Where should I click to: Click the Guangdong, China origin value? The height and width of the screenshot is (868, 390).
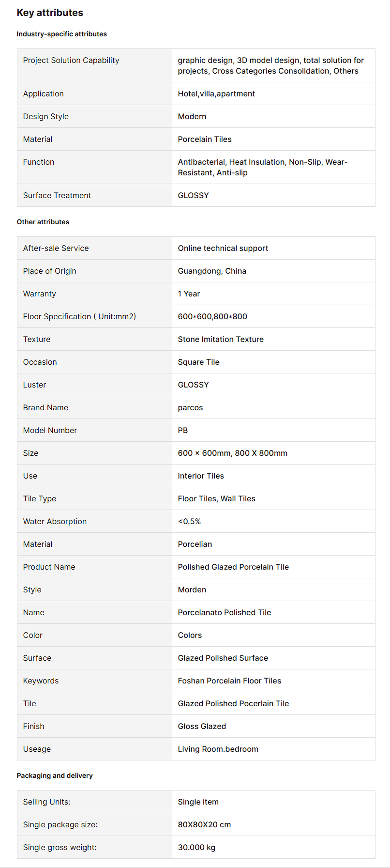click(x=212, y=271)
